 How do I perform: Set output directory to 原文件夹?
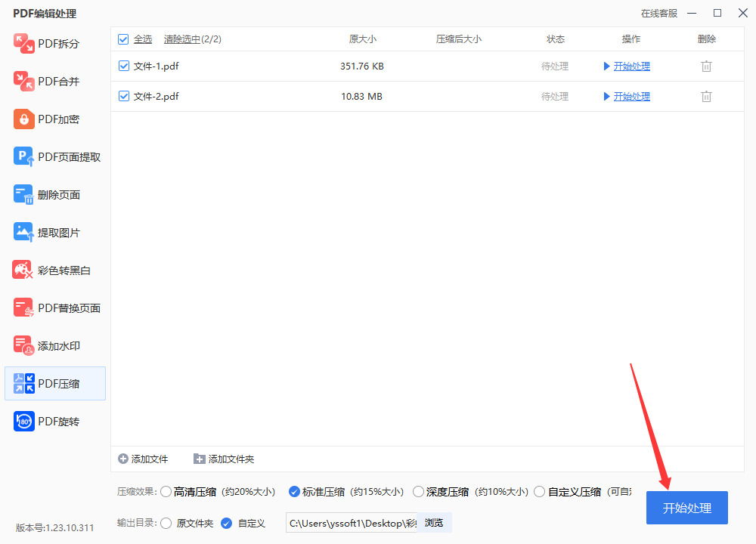point(166,524)
